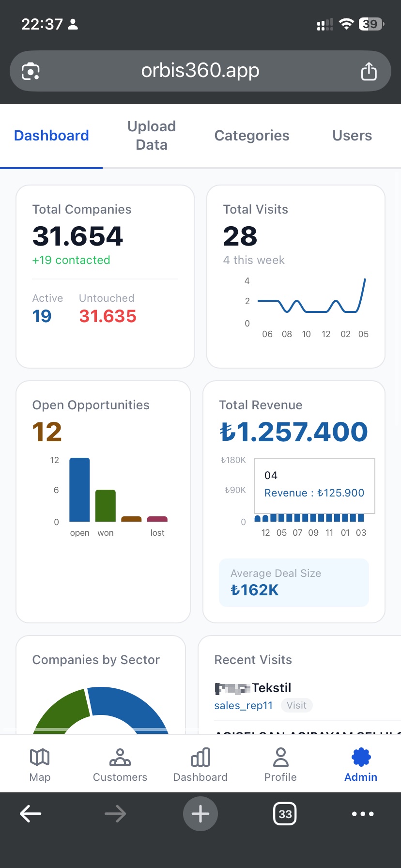Tap the Active count 19
Screen dimensions: 401x868
coord(42,316)
